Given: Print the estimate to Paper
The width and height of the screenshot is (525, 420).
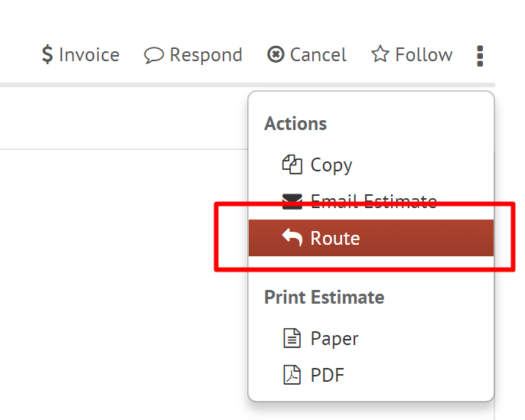Looking at the screenshot, I should point(334,337).
